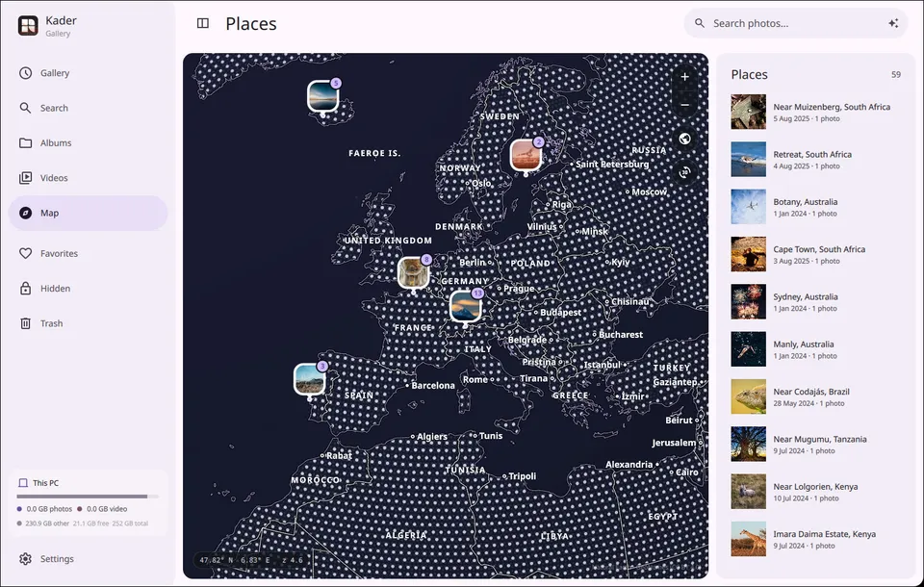Screen dimensions: 924x587
Task: Click the rotate reset icon on map
Action: click(684, 172)
